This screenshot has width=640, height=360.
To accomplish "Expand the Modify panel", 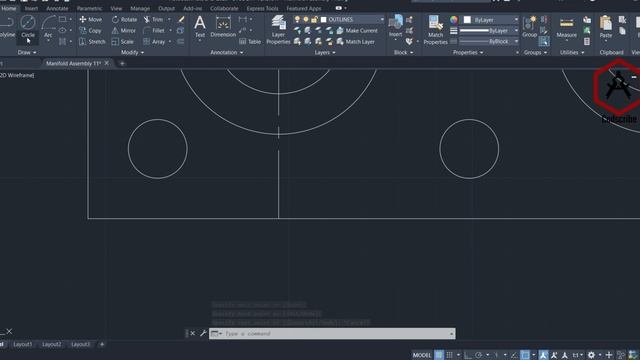I will pos(132,52).
